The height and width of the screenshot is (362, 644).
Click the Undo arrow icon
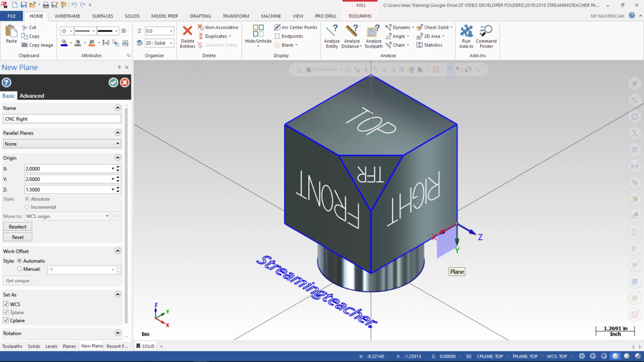point(74,5)
